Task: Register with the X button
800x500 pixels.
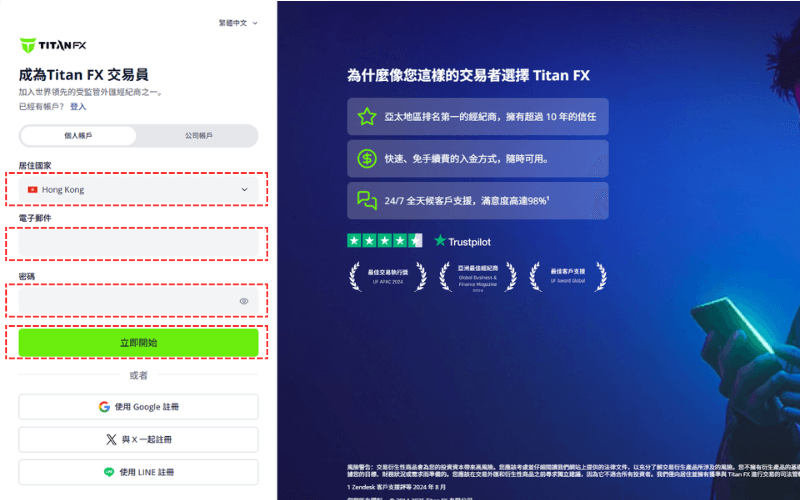Action: coord(138,439)
